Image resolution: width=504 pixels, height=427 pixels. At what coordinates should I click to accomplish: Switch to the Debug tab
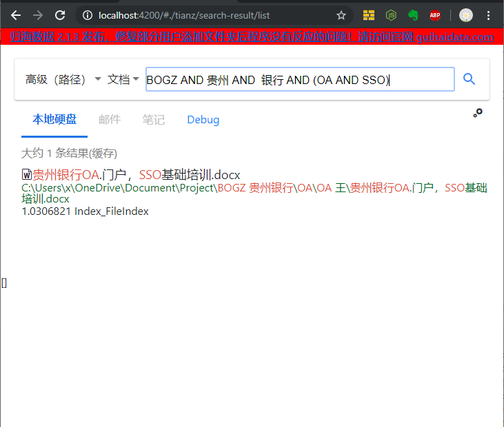click(203, 120)
